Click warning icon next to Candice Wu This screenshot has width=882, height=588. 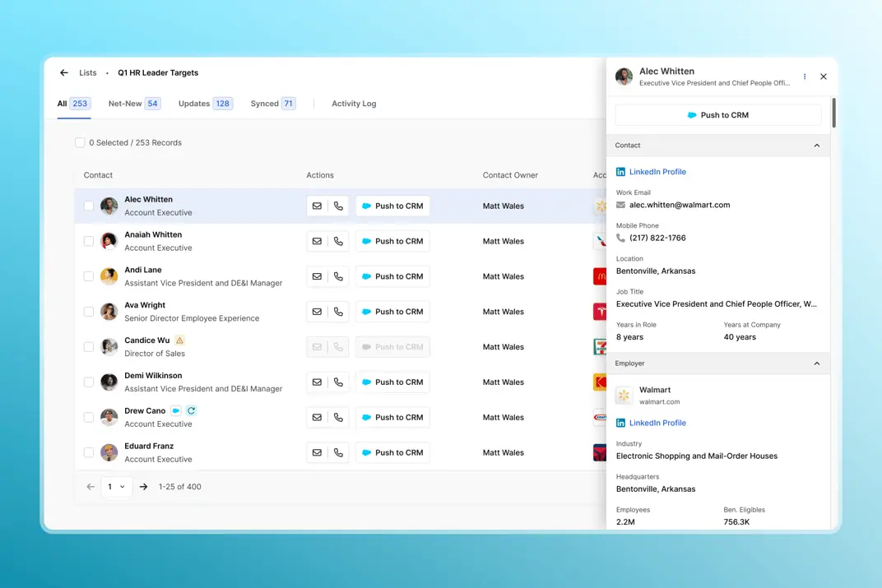179,340
